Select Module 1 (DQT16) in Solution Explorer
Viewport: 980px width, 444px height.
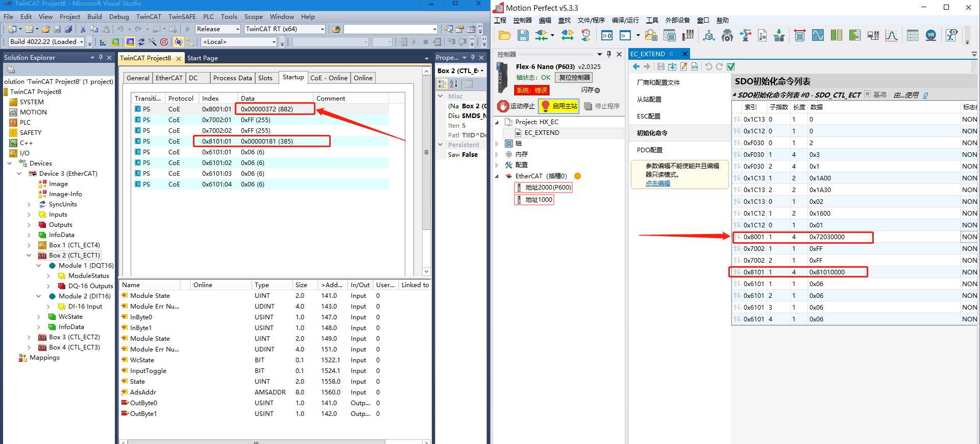pyautogui.click(x=85, y=266)
